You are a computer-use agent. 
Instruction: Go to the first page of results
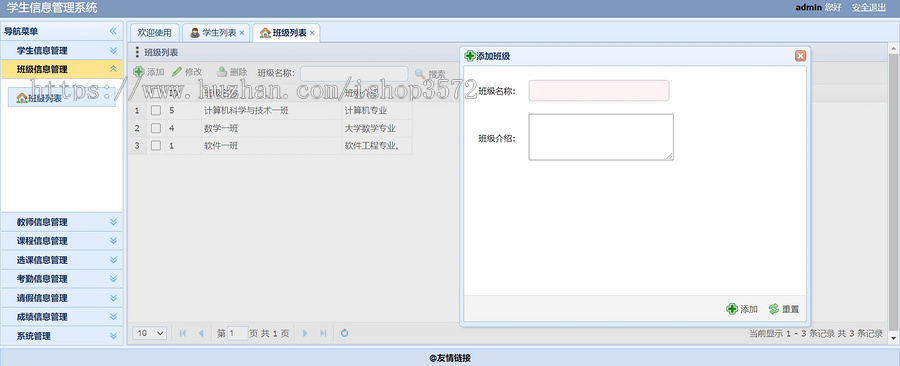(183, 333)
